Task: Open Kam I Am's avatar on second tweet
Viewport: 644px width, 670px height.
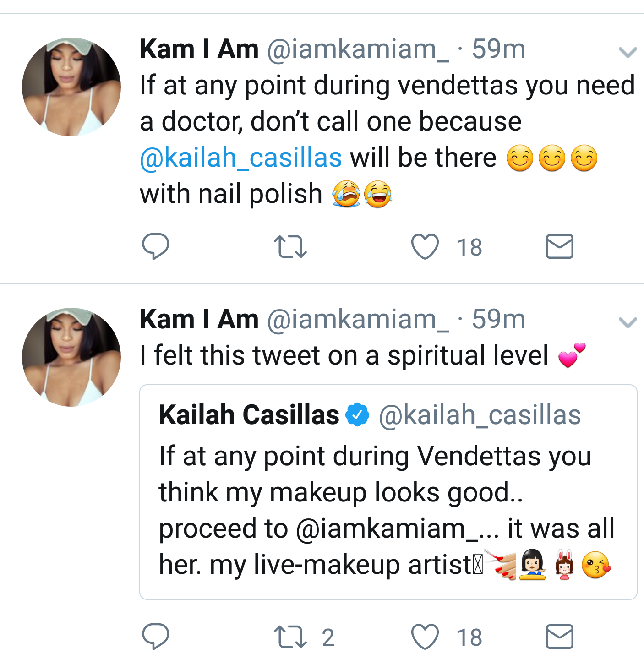Action: [71, 357]
